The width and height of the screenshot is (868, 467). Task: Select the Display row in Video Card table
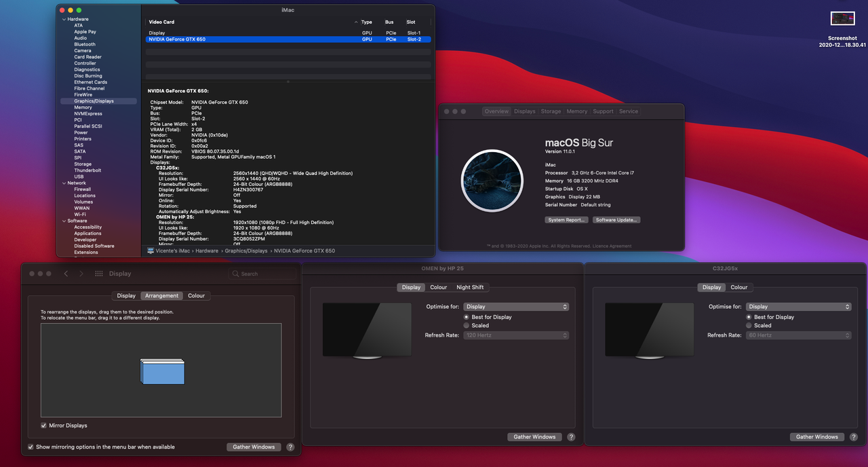pos(288,33)
